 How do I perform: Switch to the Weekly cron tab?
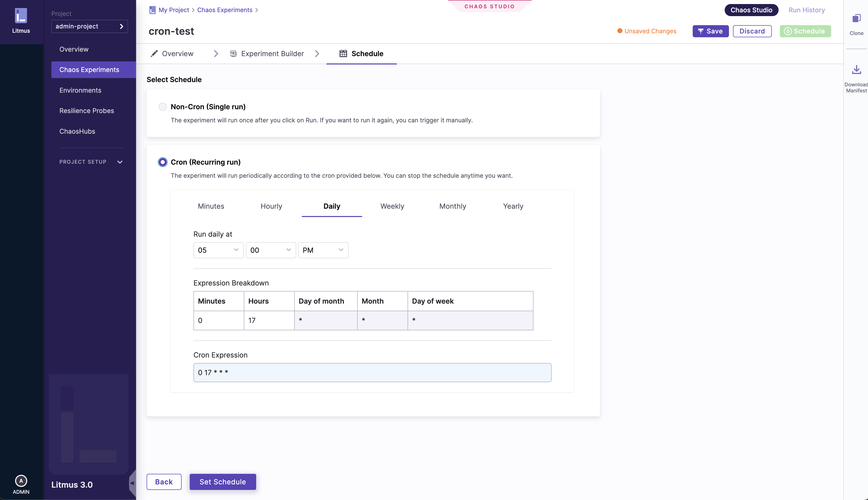(x=392, y=206)
